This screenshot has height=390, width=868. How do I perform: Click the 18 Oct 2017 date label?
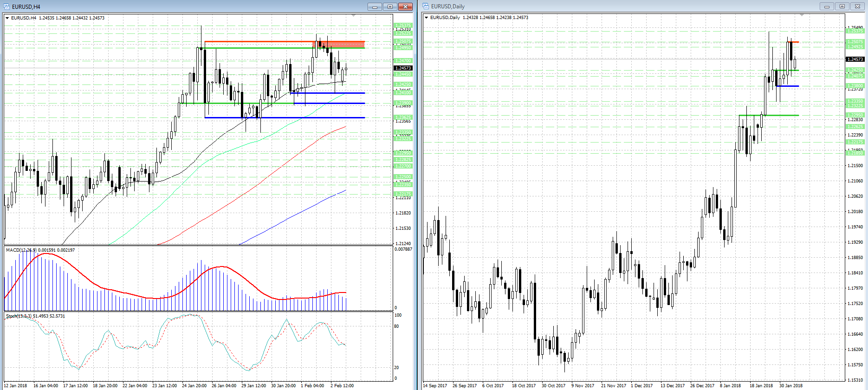[524, 386]
